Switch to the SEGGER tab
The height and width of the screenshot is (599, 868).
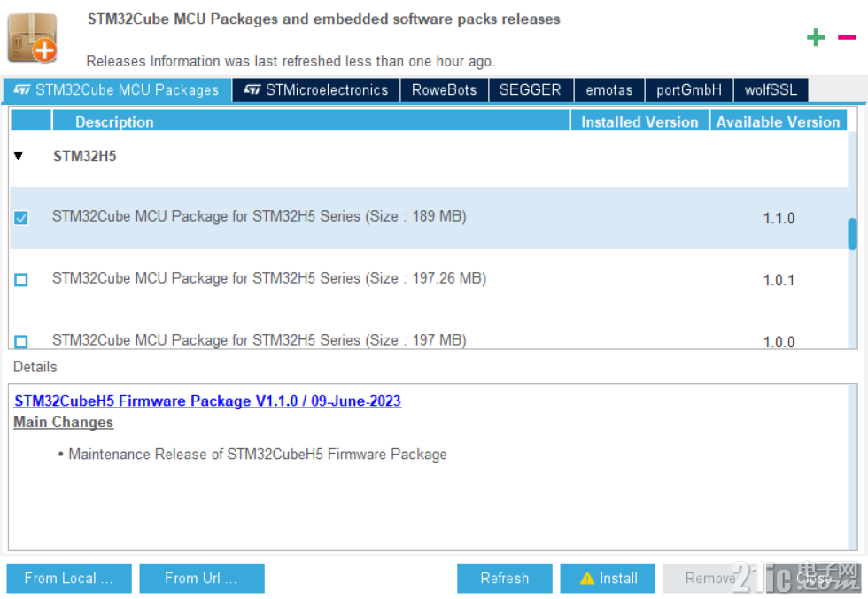click(531, 89)
